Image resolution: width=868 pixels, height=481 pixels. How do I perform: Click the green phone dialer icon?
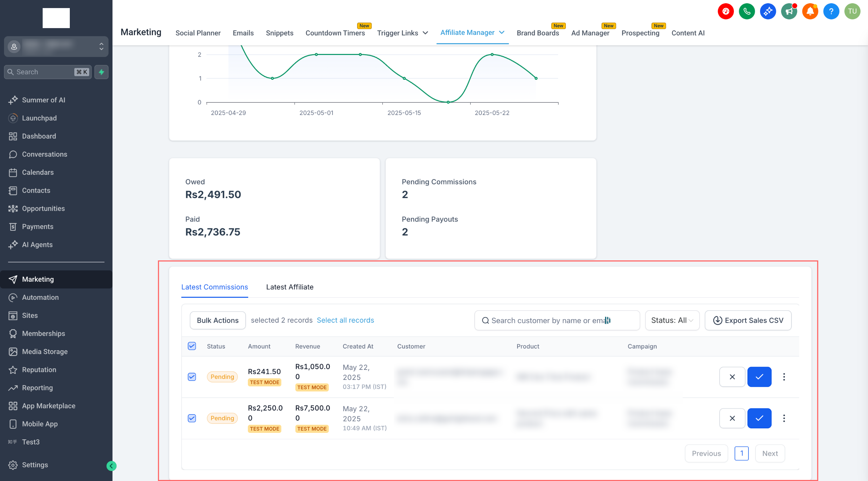[747, 11]
